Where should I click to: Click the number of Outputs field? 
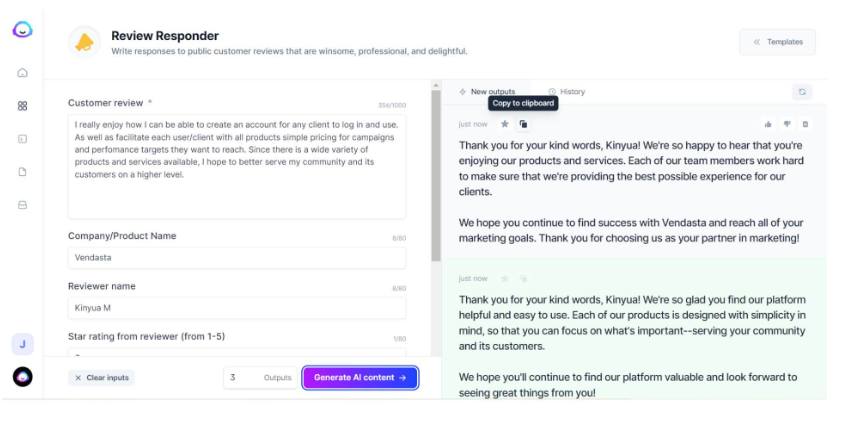(x=261, y=378)
